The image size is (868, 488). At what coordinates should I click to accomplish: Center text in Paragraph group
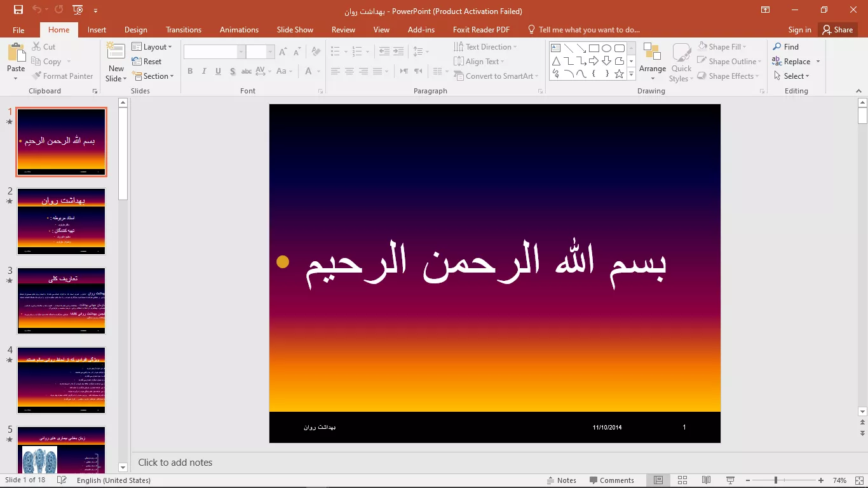[349, 71]
